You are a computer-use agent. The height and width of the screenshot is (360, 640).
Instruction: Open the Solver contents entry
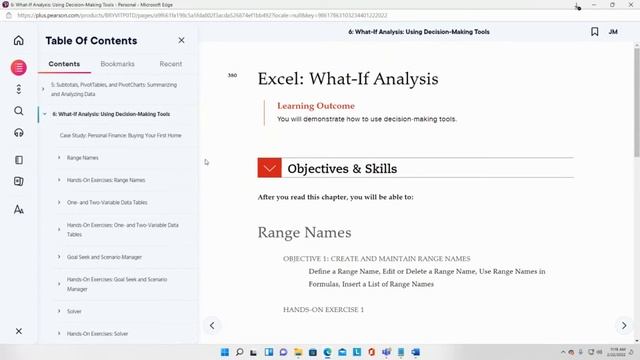[74, 311]
